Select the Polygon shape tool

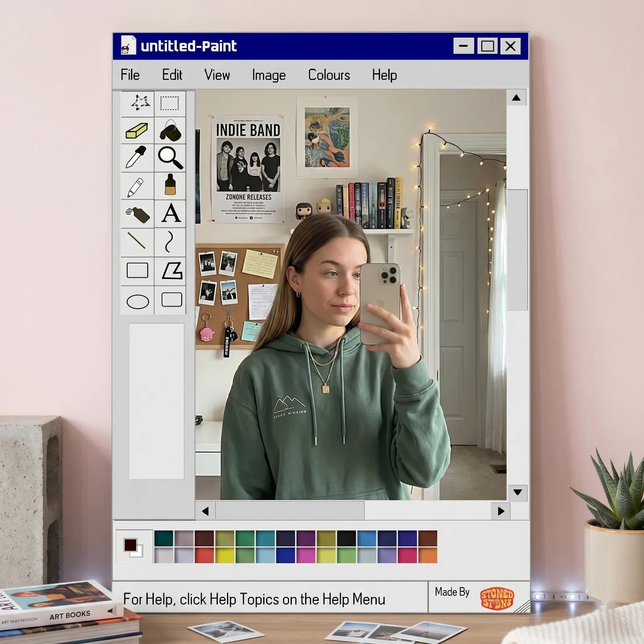point(170,271)
